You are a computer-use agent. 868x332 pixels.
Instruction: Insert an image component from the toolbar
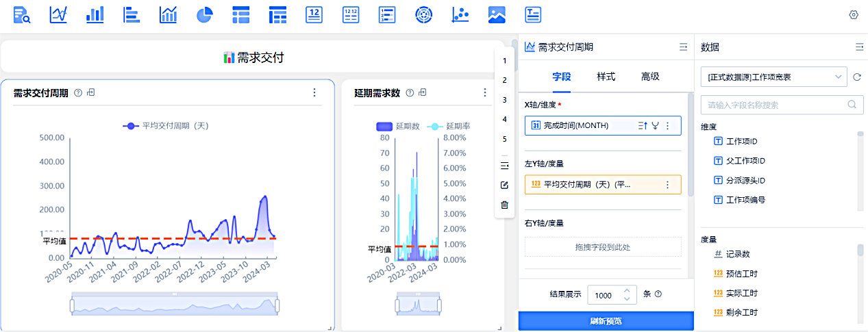[497, 14]
